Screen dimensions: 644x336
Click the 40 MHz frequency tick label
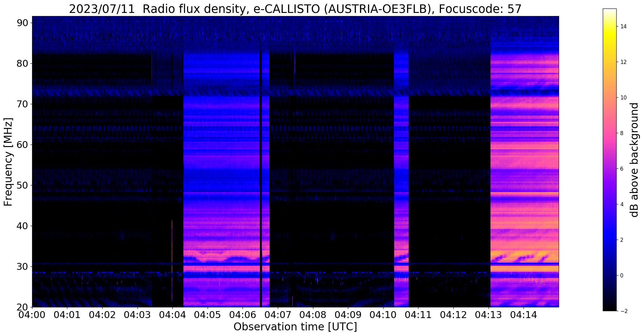(22, 226)
